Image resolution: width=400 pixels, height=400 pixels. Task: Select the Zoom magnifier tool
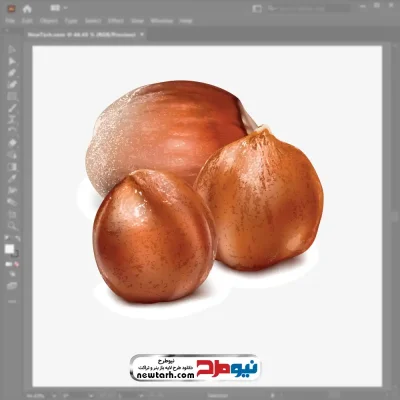12,226
